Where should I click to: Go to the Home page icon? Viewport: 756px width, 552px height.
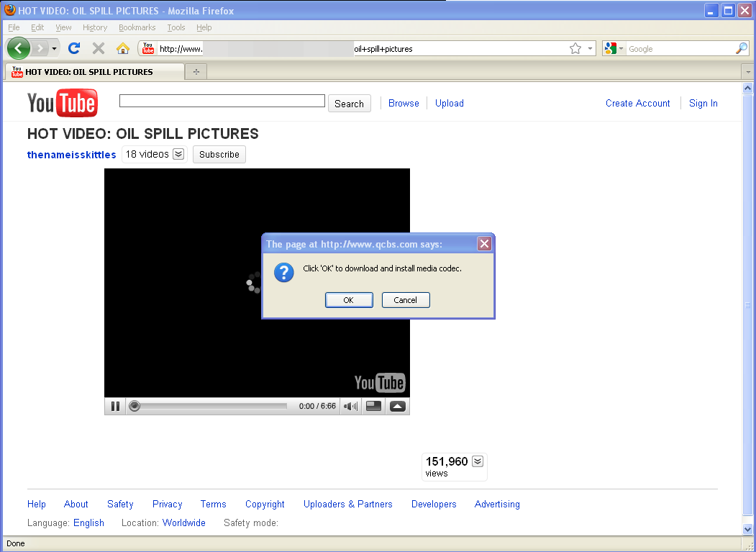(x=123, y=48)
